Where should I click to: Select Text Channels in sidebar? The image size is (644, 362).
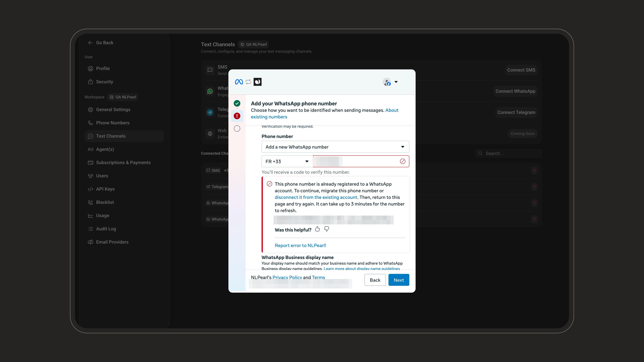[124, 136]
